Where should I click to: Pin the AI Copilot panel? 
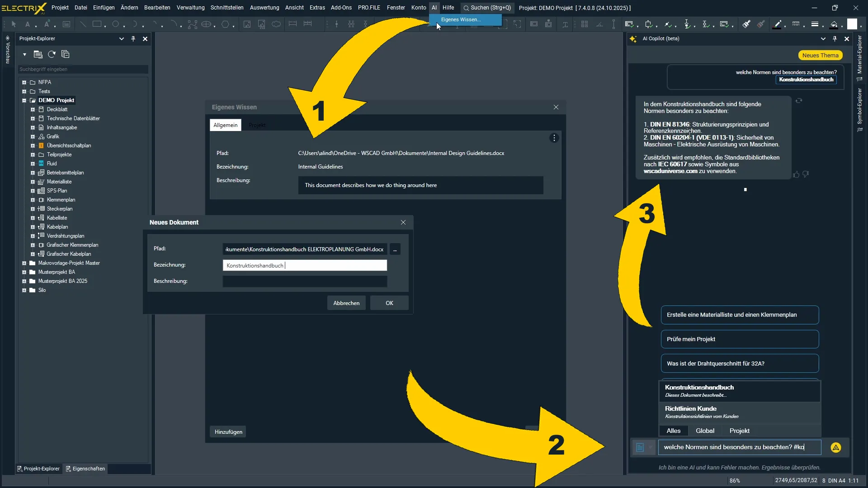click(x=835, y=39)
